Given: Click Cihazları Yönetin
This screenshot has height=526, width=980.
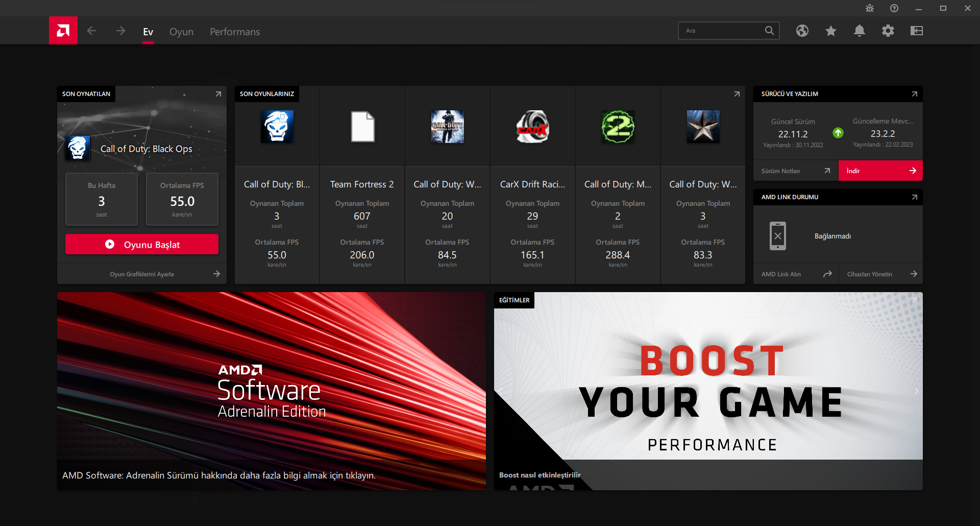Looking at the screenshot, I should [880, 274].
